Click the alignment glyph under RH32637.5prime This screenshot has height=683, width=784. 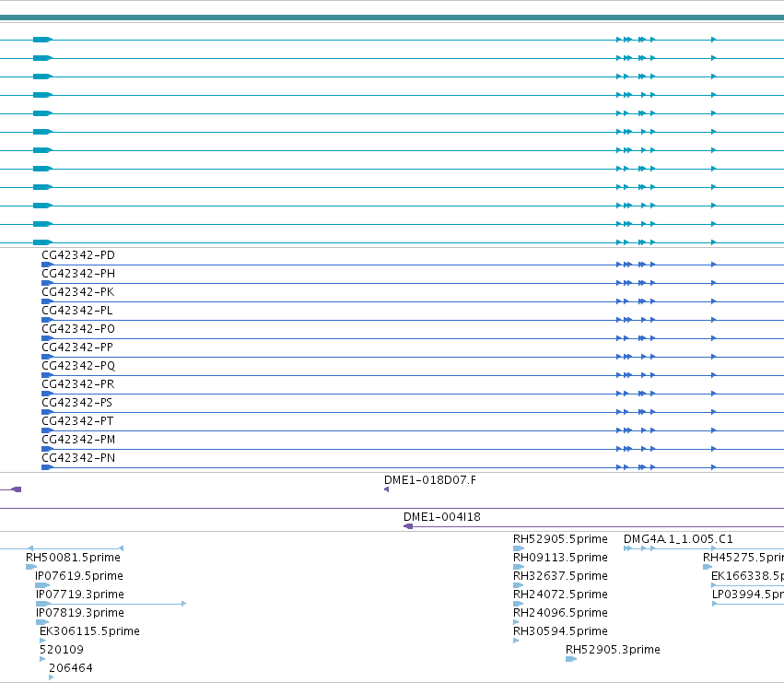[x=518, y=585]
